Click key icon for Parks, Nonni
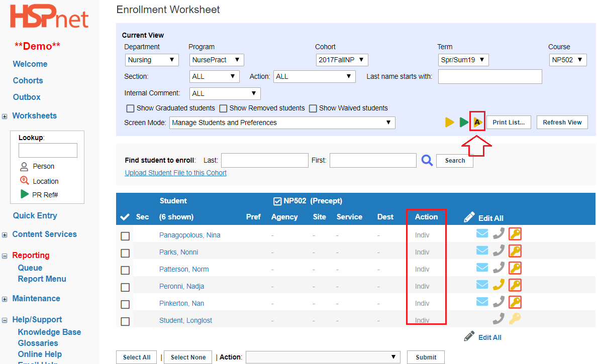Screen dimensions: 597x364 click(515, 251)
